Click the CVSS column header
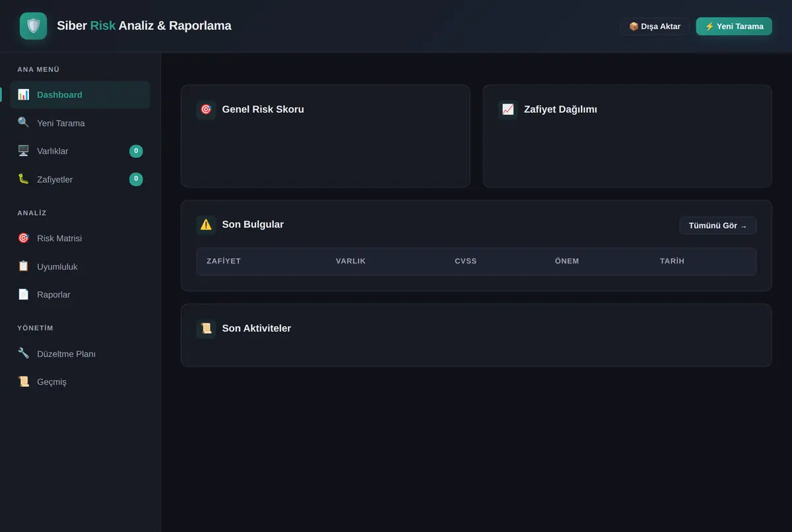This screenshot has width=792, height=532. (466, 261)
